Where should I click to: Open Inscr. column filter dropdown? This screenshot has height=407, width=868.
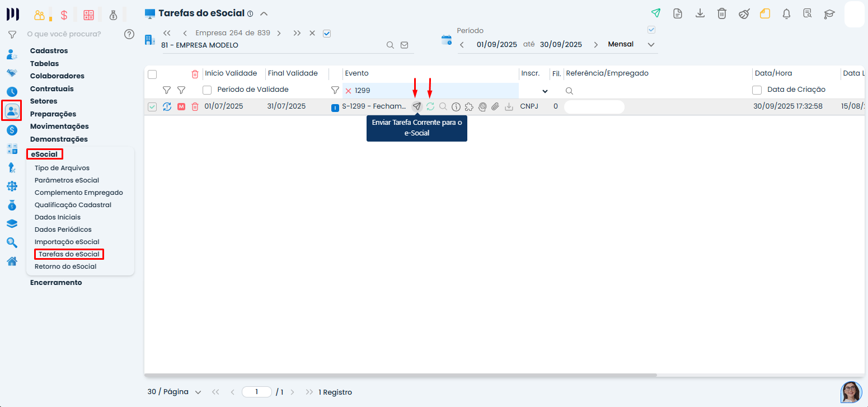click(x=545, y=91)
